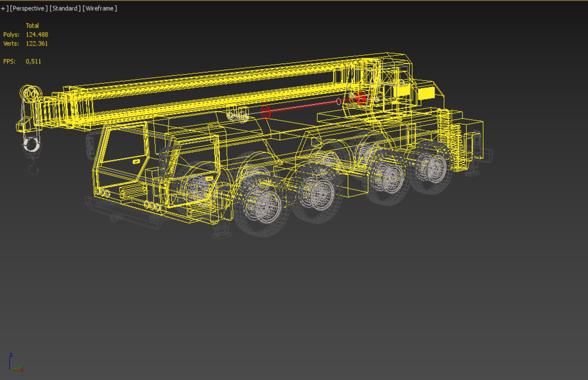
Task: Select the solid yellow counterweight block
Action: click(x=426, y=93)
